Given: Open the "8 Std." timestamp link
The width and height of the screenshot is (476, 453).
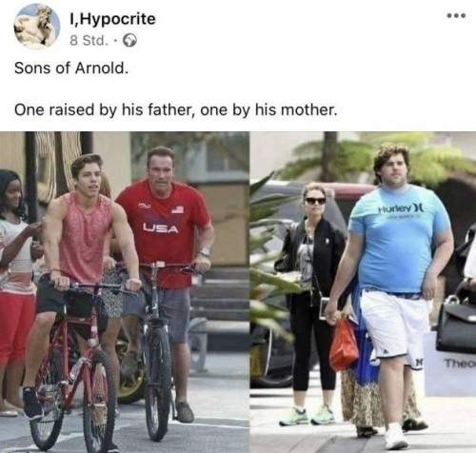Looking at the screenshot, I should pos(89,41).
